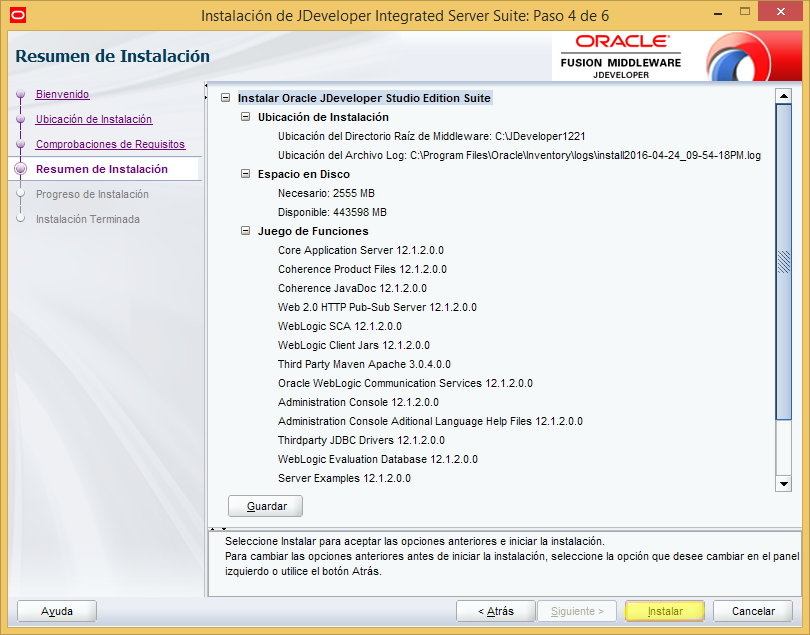Click the scrollbar up arrow
The width and height of the screenshot is (810, 635).
pos(784,96)
